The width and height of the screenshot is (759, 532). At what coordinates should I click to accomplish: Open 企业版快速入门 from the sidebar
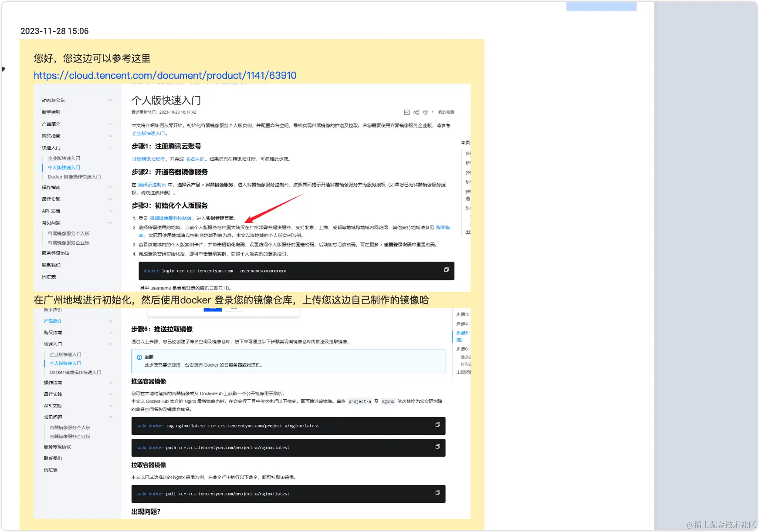point(64,158)
